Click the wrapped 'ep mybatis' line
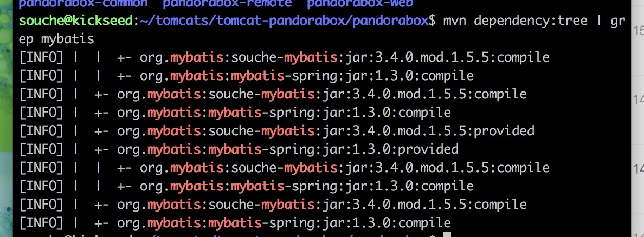 (57, 40)
